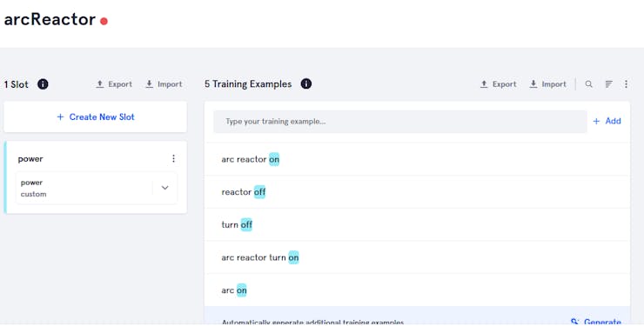Select the highlighted 'on' in 'arc reactor on'

click(274, 159)
